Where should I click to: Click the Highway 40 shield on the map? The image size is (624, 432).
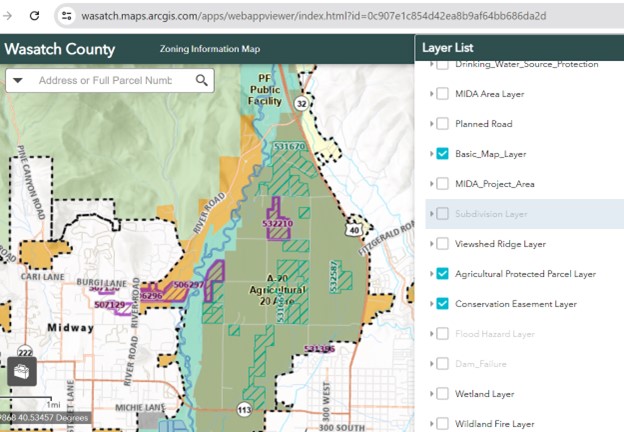pyautogui.click(x=355, y=230)
